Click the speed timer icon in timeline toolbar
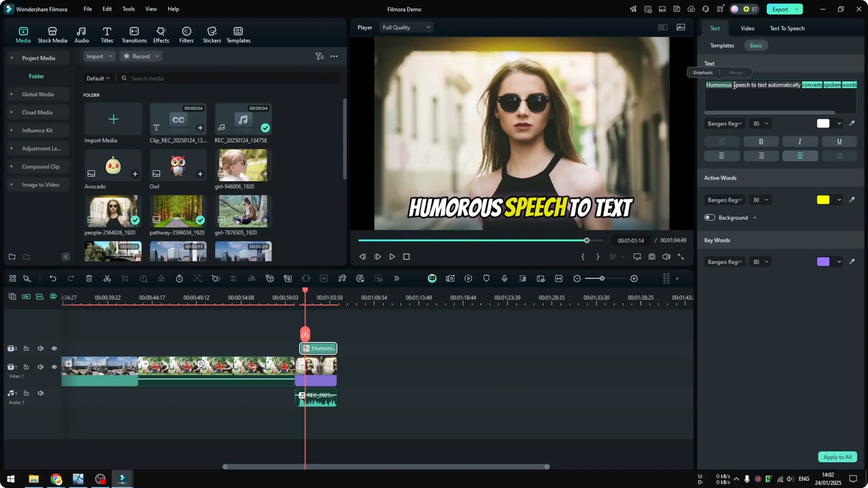Image resolution: width=868 pixels, height=488 pixels. pyautogui.click(x=179, y=279)
